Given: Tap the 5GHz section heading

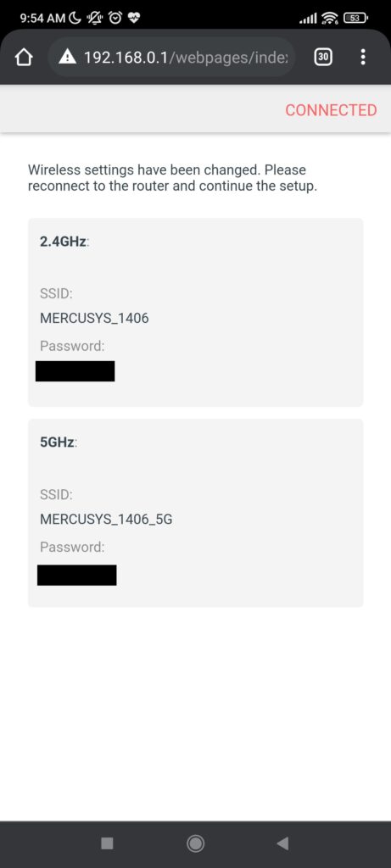Looking at the screenshot, I should tap(59, 442).
